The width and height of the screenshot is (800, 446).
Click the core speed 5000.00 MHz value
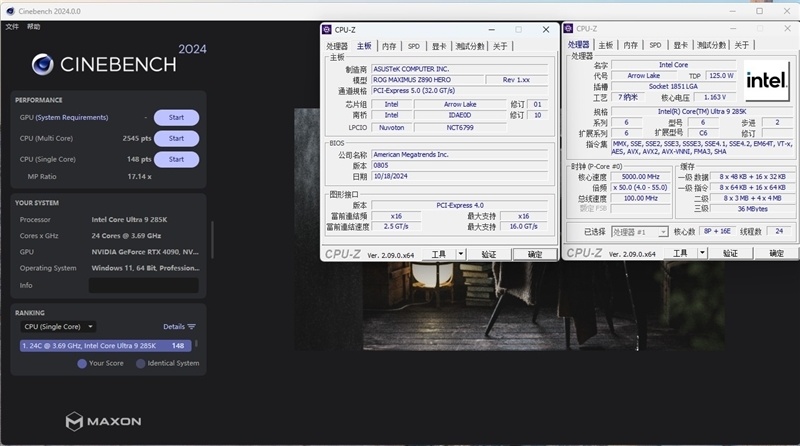click(x=640, y=177)
